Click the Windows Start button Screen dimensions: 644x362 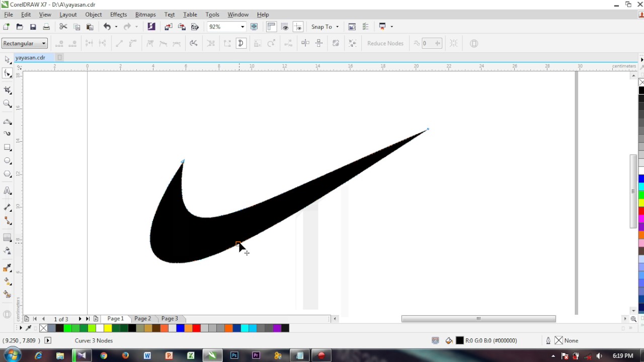pos(12,355)
